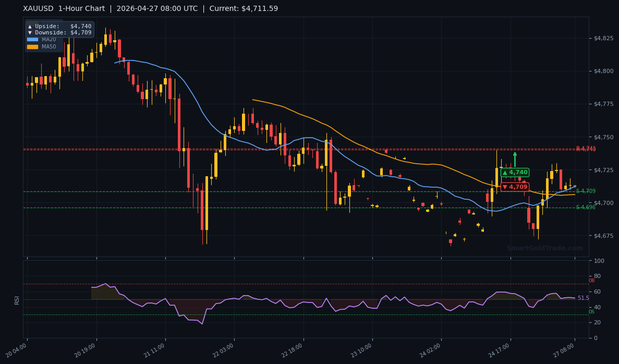Toggle the RSI indicator panel label
Image resolution: width=619 pixels, height=364 pixels.
tap(17, 299)
